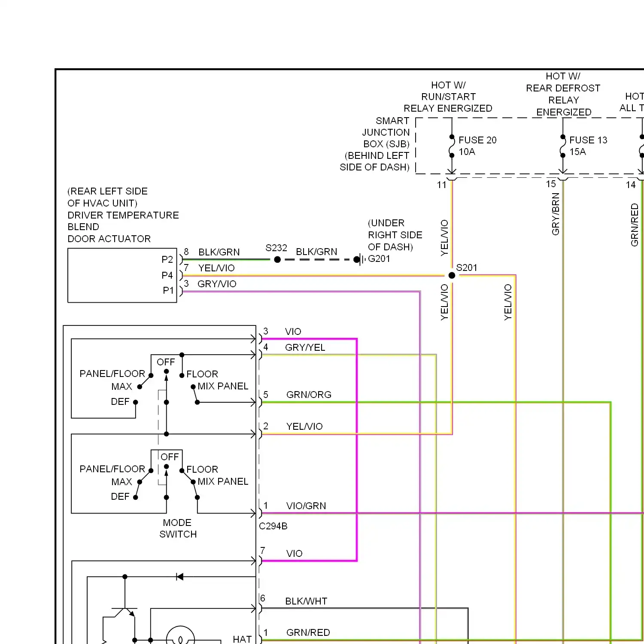644x644 pixels.
Task: Click the FUSE 13 15A label
Action: coord(588,146)
